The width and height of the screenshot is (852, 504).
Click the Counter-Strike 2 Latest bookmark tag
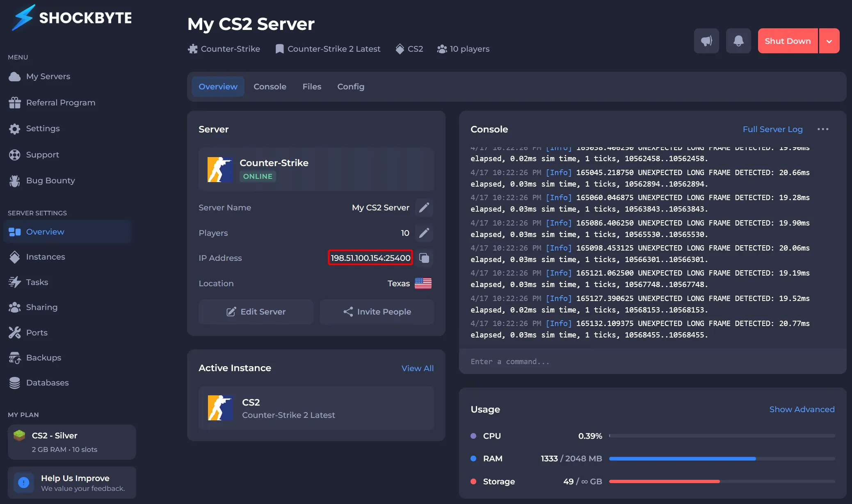pos(328,49)
